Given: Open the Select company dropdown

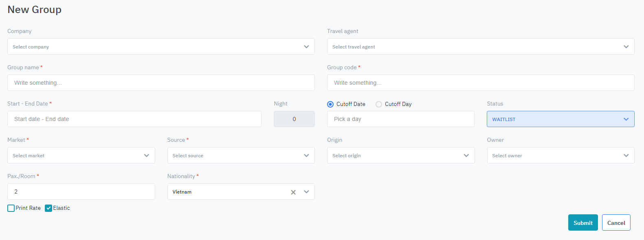Looking at the screenshot, I should pyautogui.click(x=161, y=46).
